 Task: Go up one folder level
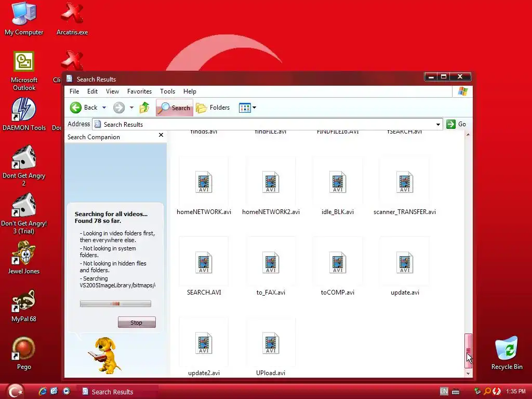pyautogui.click(x=144, y=108)
